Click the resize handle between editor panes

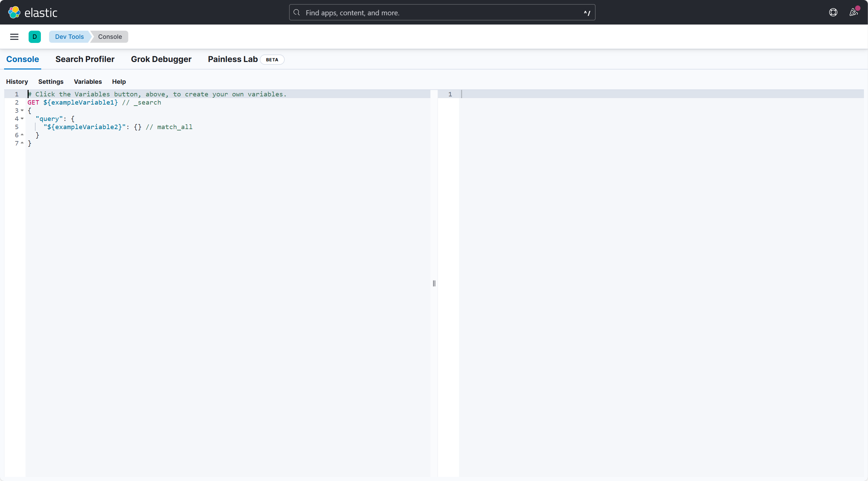(434, 283)
